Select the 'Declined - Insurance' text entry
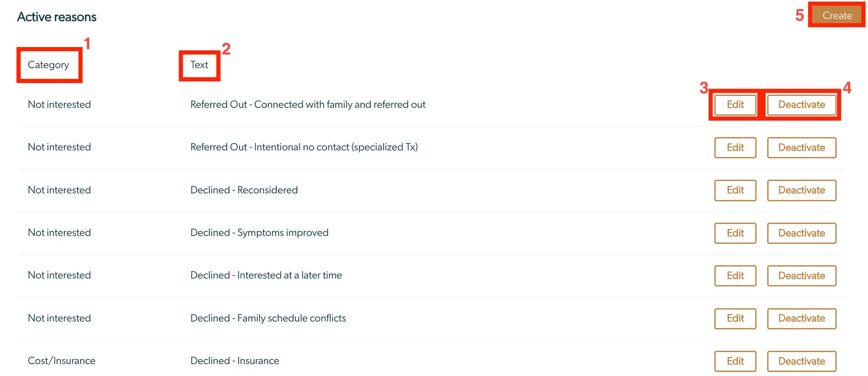868x376 pixels. tap(235, 361)
